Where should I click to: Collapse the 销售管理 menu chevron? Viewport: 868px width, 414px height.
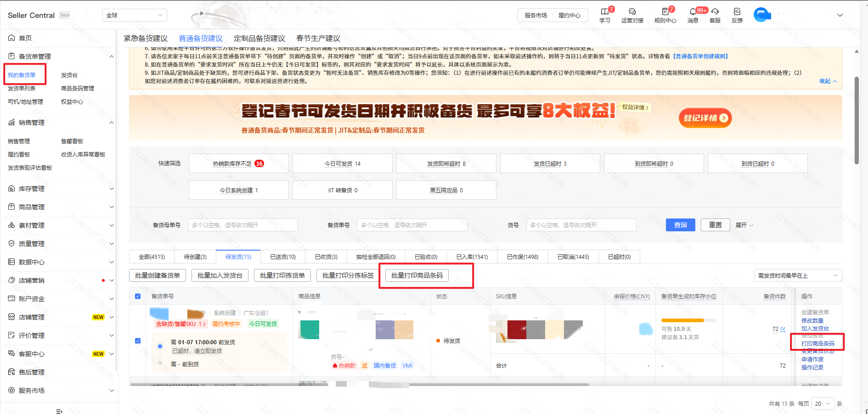(x=111, y=123)
